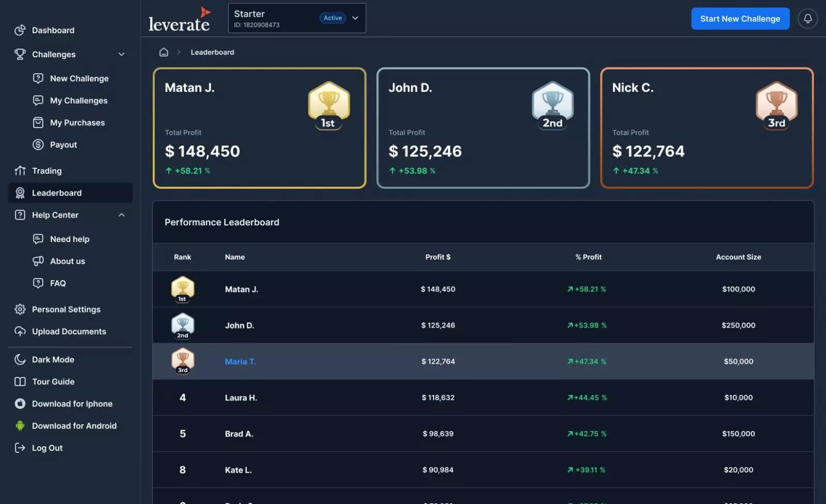Click the Log Out icon
This screenshot has height=504, width=826.
[20, 448]
